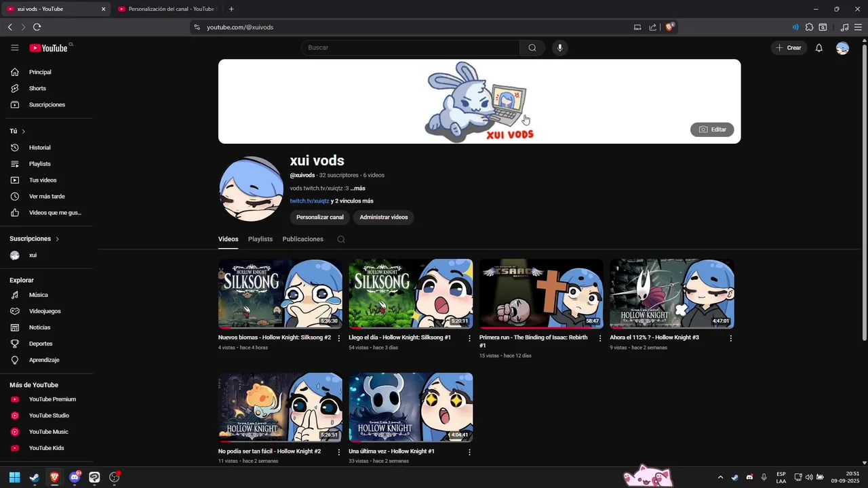
Task: Open a new browser tab
Action: 231,9
